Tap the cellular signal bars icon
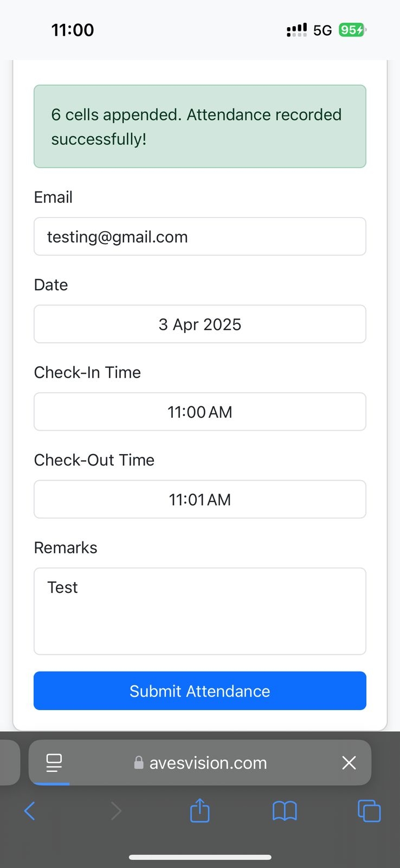 click(296, 30)
